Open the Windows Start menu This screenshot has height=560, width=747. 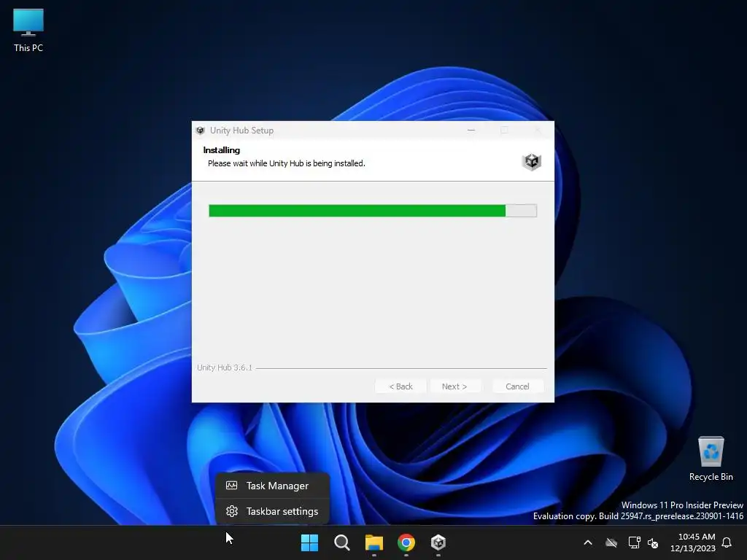point(309,542)
